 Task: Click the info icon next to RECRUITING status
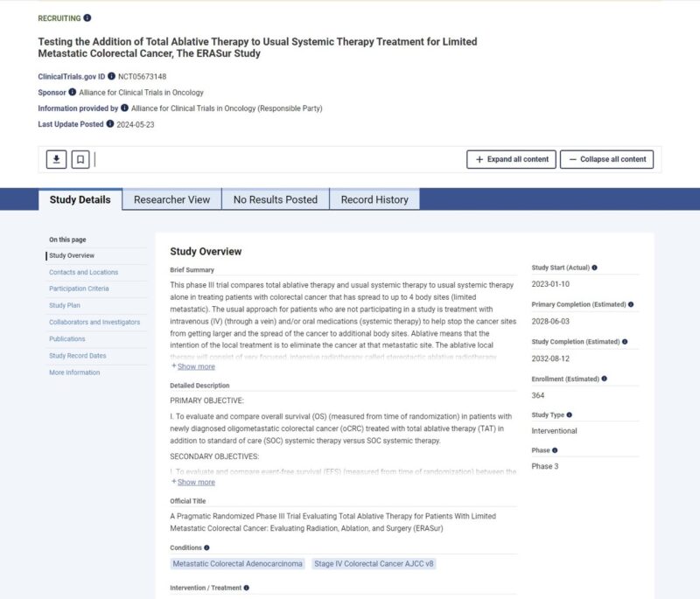pos(87,17)
